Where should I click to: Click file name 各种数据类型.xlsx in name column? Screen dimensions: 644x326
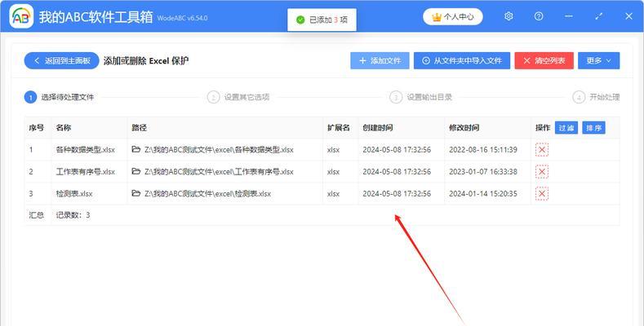(x=86, y=150)
